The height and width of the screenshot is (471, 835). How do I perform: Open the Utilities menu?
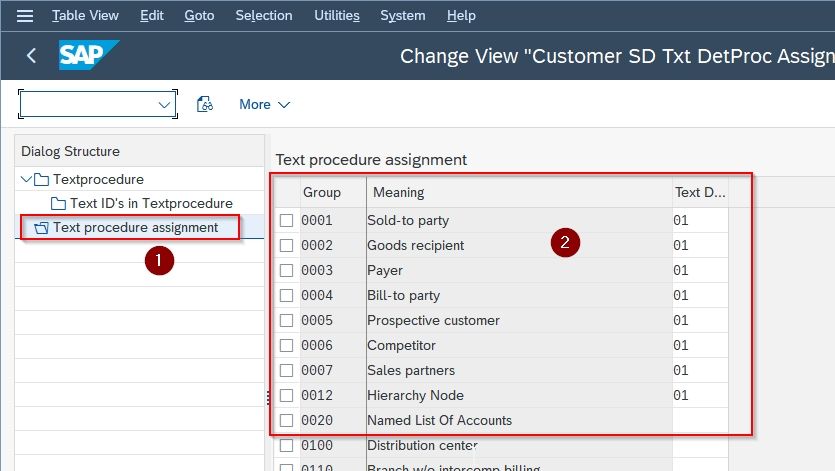tap(337, 16)
